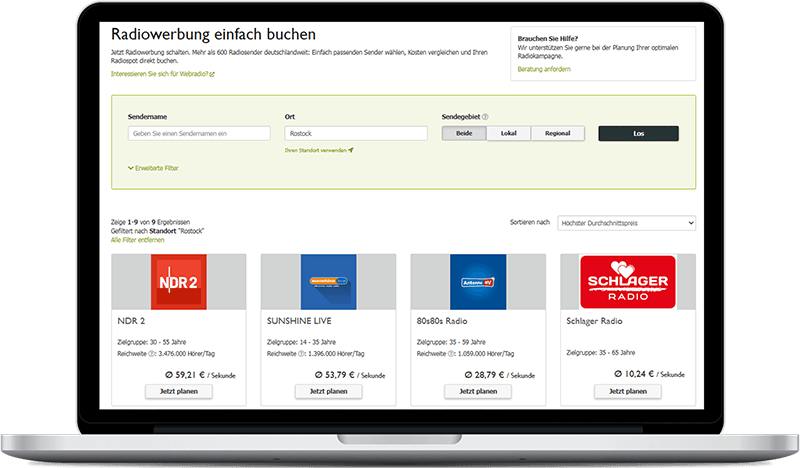Select the Lokal broadcast area option

(x=509, y=133)
